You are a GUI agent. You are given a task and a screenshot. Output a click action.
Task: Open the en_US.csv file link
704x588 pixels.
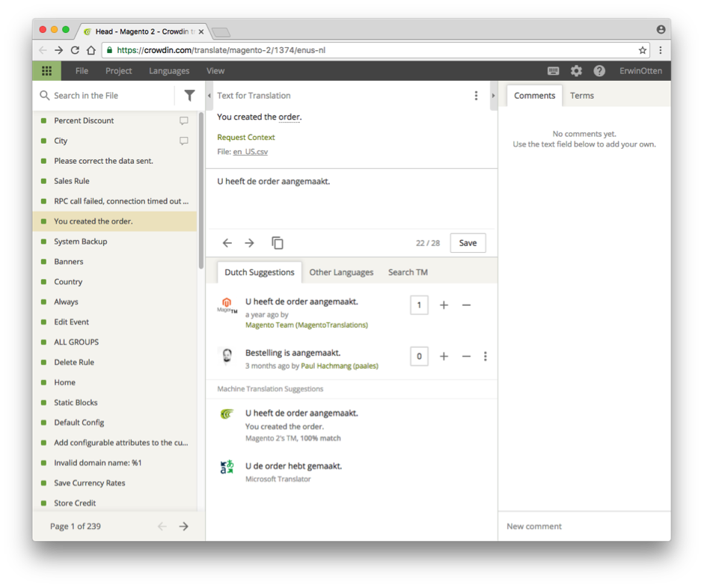pos(251,152)
